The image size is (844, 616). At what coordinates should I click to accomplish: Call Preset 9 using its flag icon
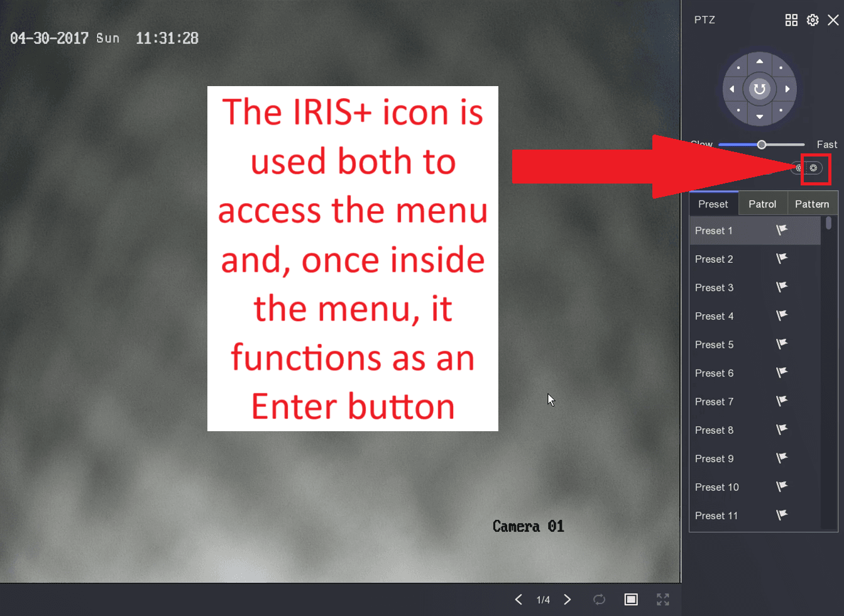[782, 458]
